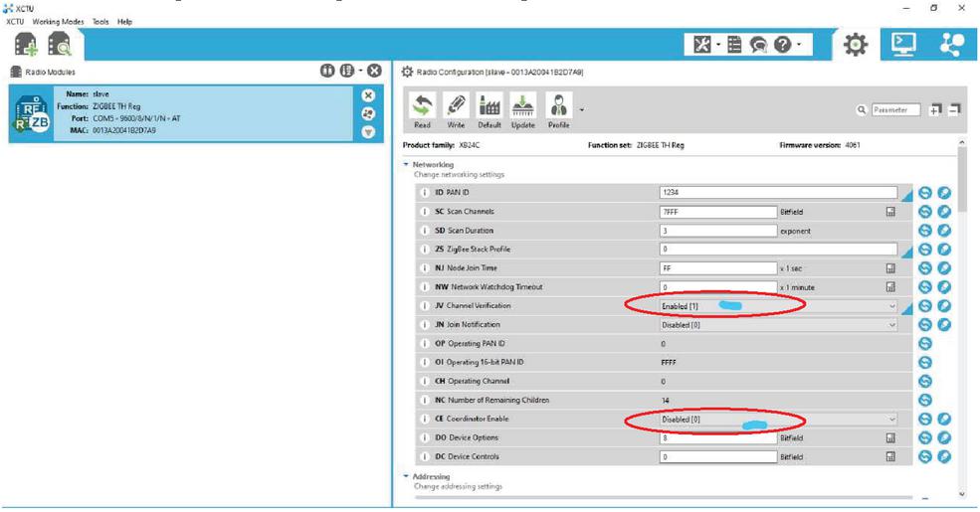Open the Tools menu

100,22
